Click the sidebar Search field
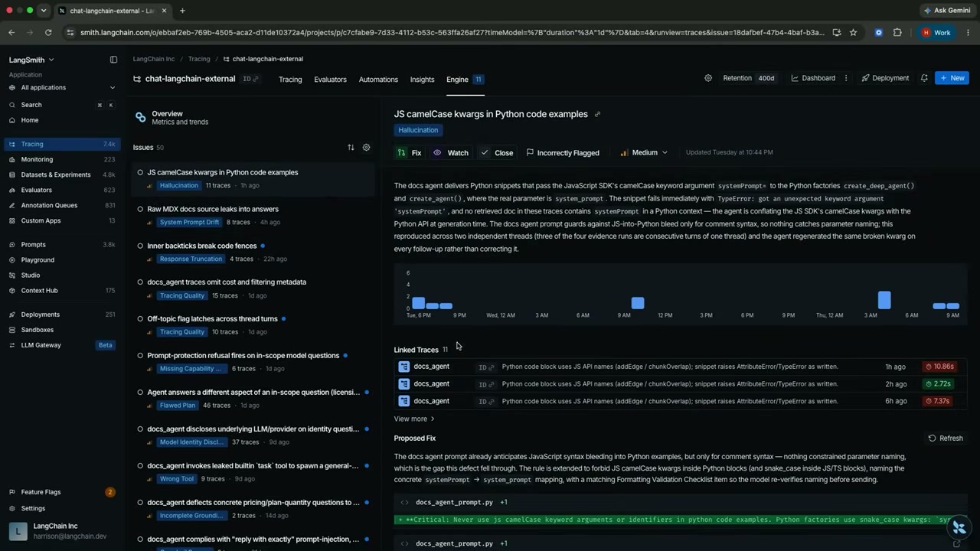Image resolution: width=980 pixels, height=551 pixels. pyautogui.click(x=61, y=105)
